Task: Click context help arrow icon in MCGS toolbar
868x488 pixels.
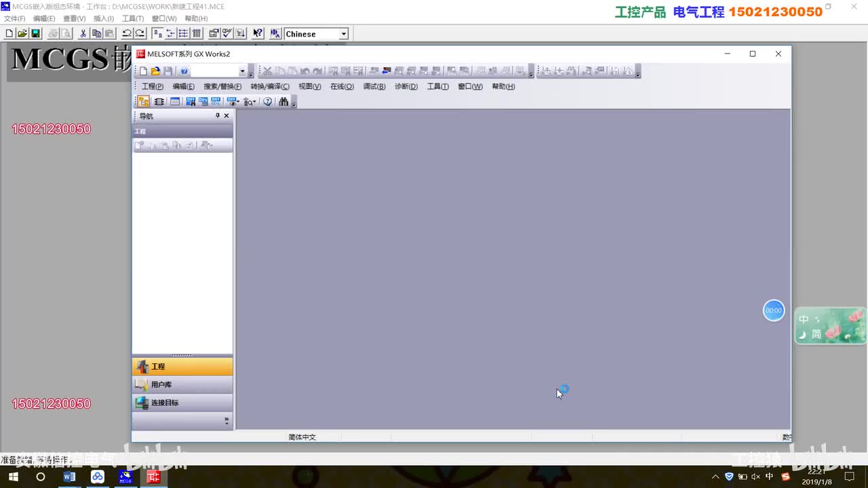Action: click(258, 34)
